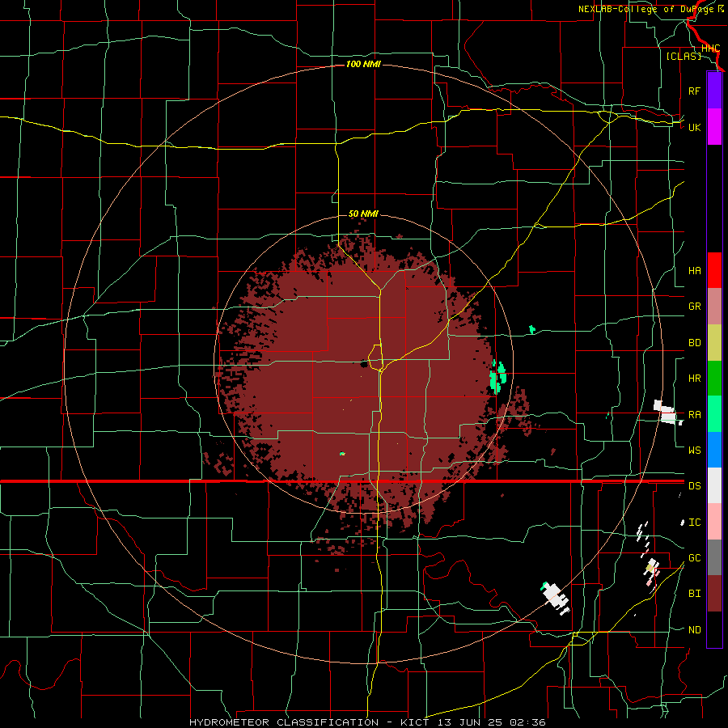Click the 'BD' legend label
728x728 pixels.
(694, 343)
